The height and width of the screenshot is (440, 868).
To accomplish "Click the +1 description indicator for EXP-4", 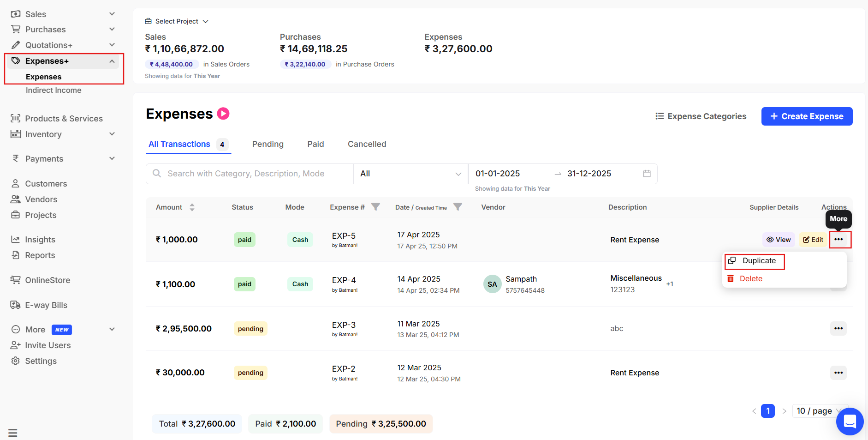I will [x=670, y=284].
